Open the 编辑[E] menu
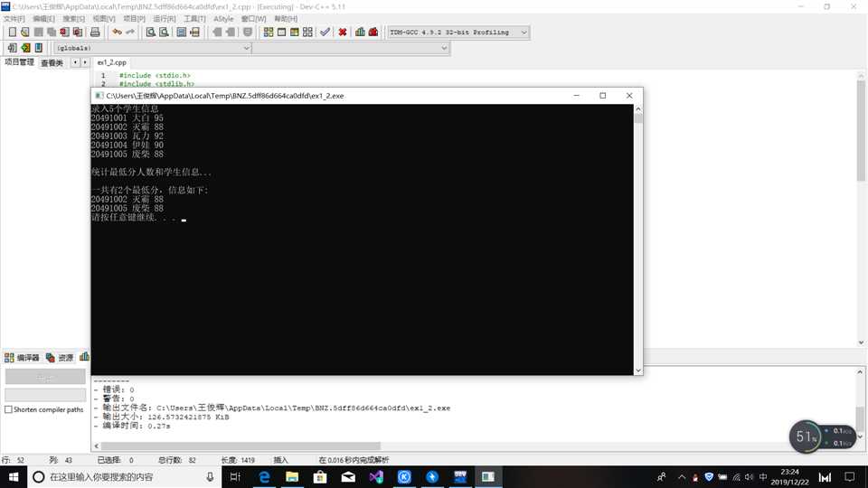 43,19
